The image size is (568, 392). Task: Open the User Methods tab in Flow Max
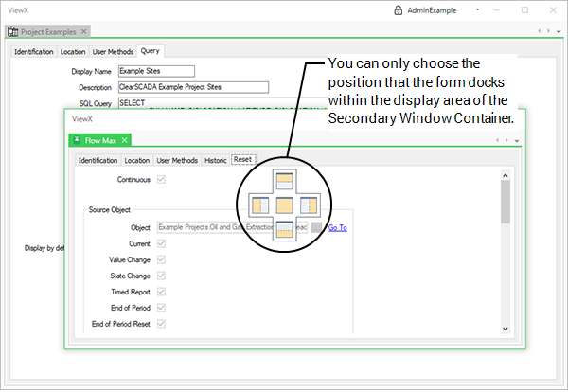click(x=176, y=161)
